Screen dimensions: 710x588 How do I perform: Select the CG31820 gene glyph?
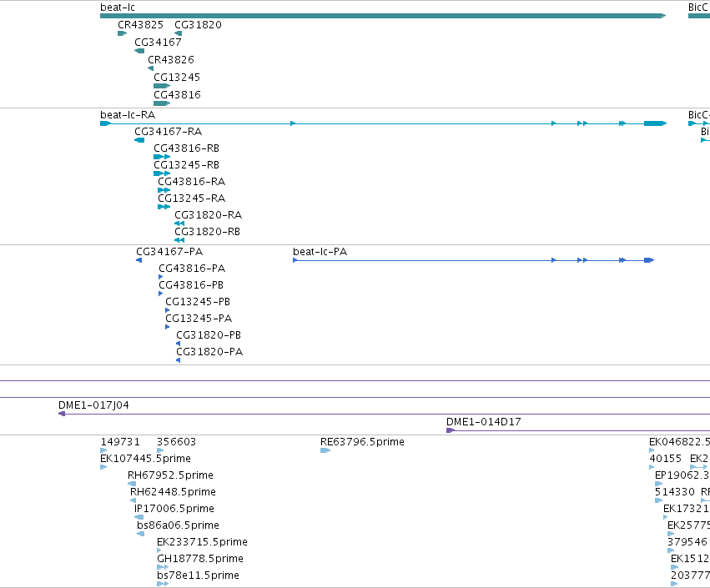click(179, 33)
